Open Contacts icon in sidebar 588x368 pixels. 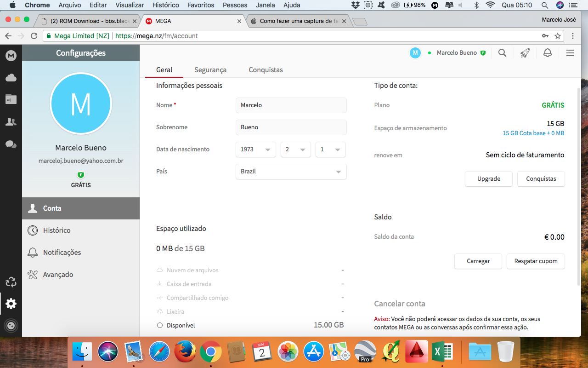click(x=11, y=122)
